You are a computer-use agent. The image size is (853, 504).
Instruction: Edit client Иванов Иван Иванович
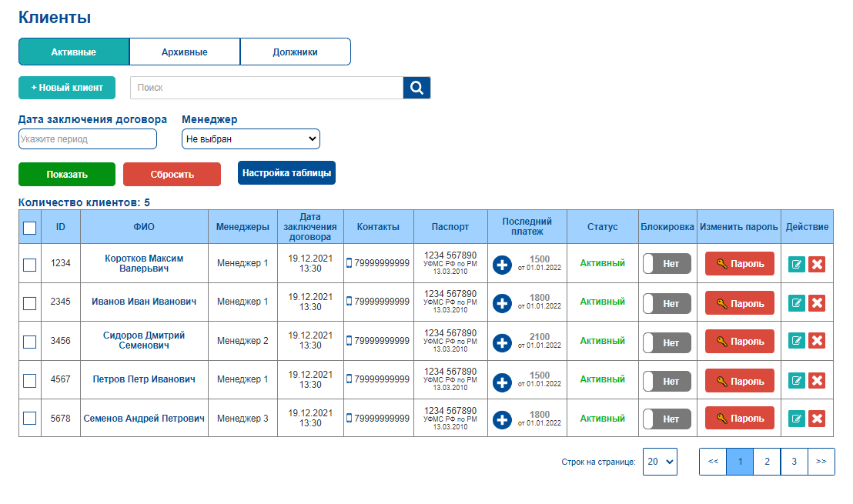coord(797,303)
